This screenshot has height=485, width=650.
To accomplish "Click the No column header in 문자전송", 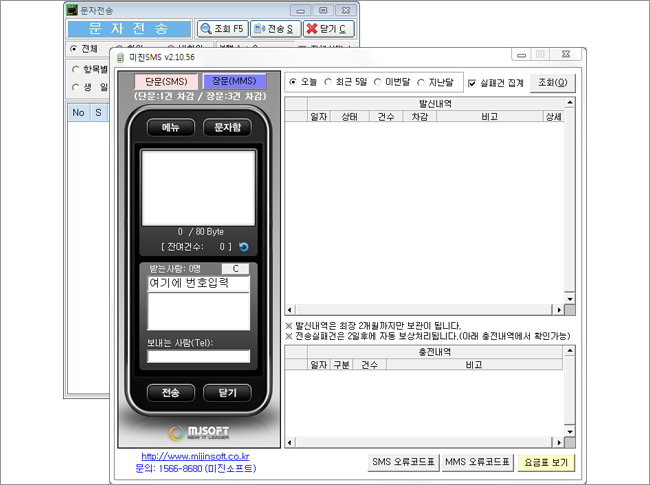I will 78,112.
